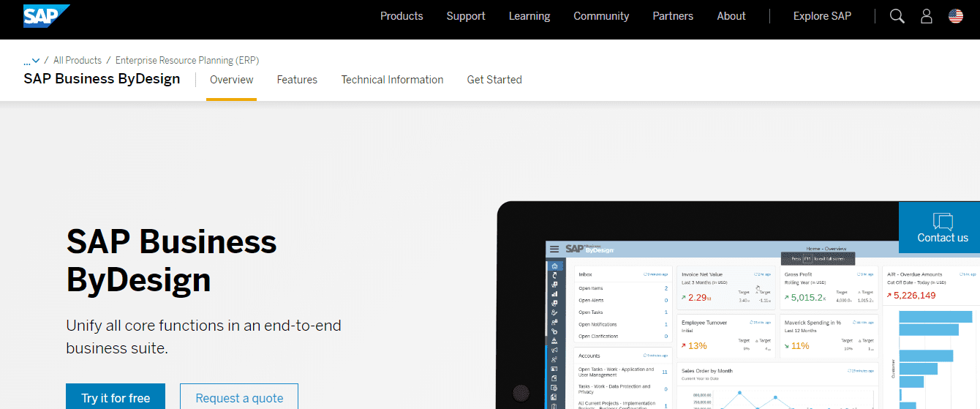Click the Employee Turnover tile title
Screen dimensions: 980x409
coord(704,323)
